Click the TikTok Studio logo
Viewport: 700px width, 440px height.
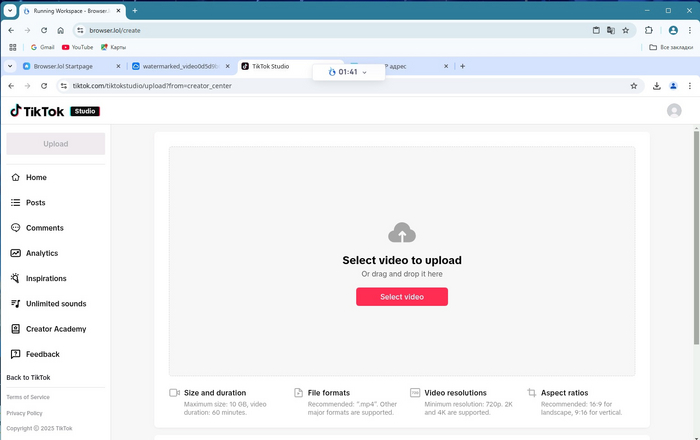pos(55,111)
